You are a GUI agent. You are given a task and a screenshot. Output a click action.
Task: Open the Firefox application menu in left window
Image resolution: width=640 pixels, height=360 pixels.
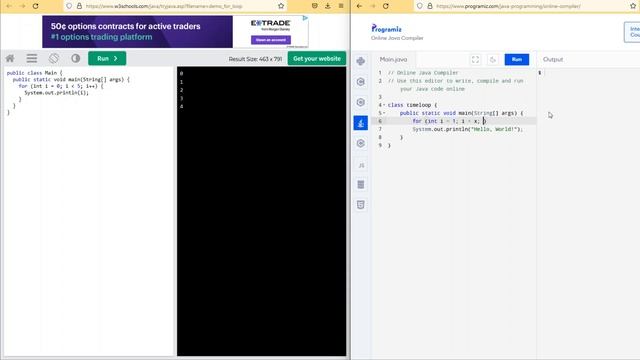click(341, 6)
